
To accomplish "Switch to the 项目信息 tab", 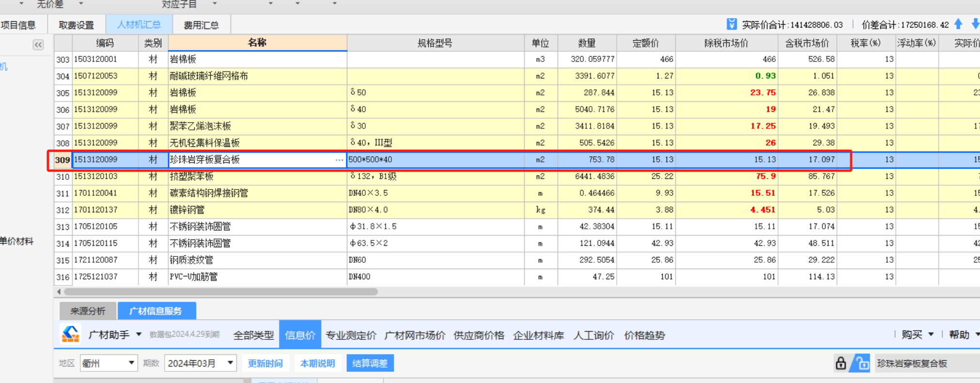I will 18,25.
